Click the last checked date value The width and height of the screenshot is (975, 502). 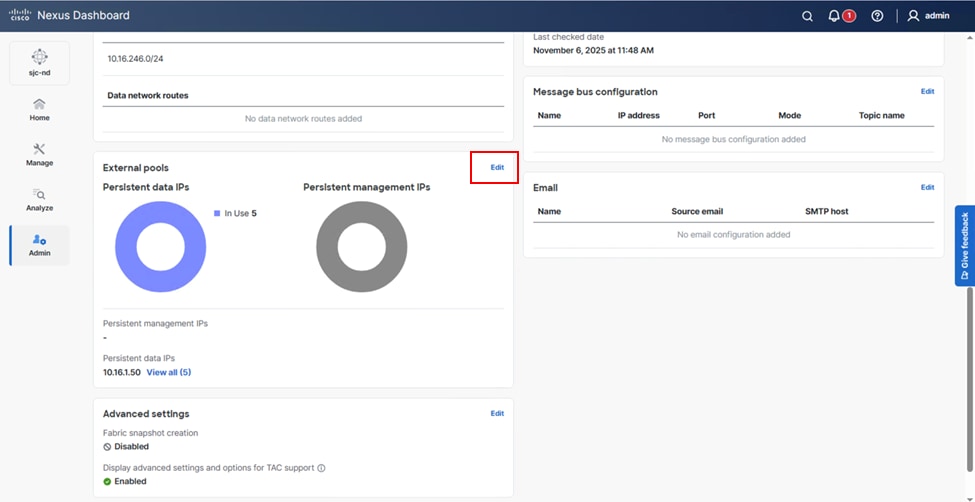pyautogui.click(x=593, y=50)
